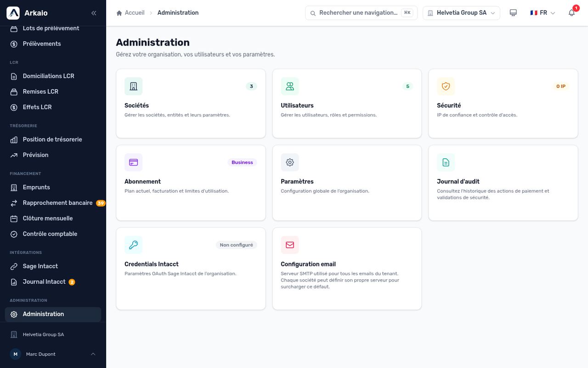
Task: Click the Utilisateurs people icon
Action: (290, 86)
